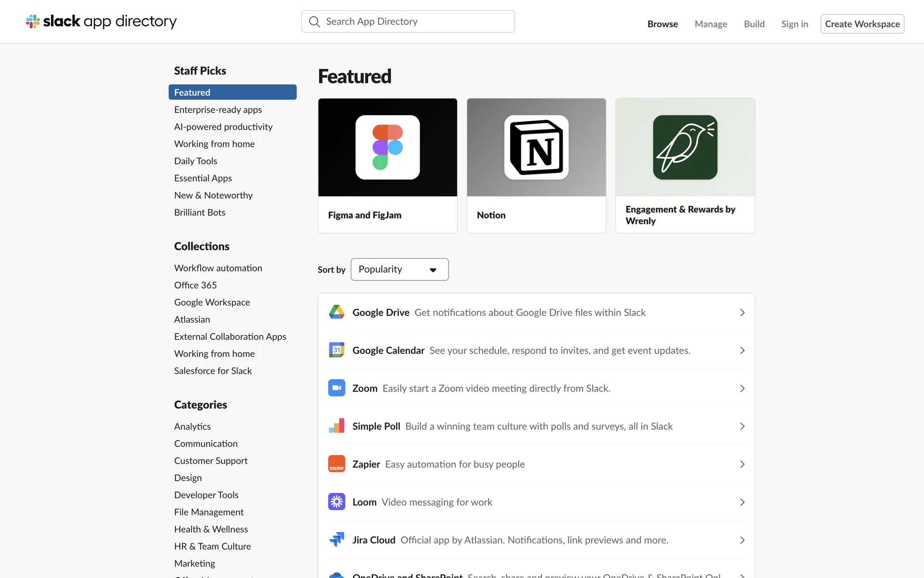Click the Create Workspace button
Viewport: 924px width, 578px height.
[x=862, y=24]
